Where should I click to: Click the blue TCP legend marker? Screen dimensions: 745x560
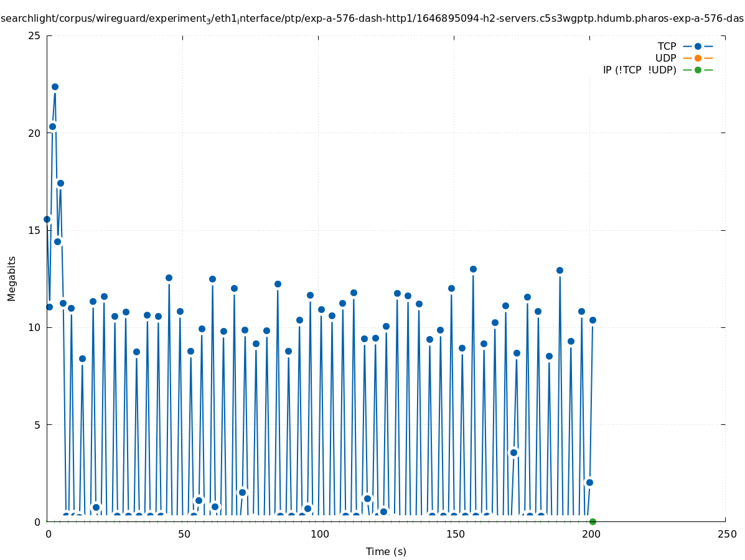(698, 46)
